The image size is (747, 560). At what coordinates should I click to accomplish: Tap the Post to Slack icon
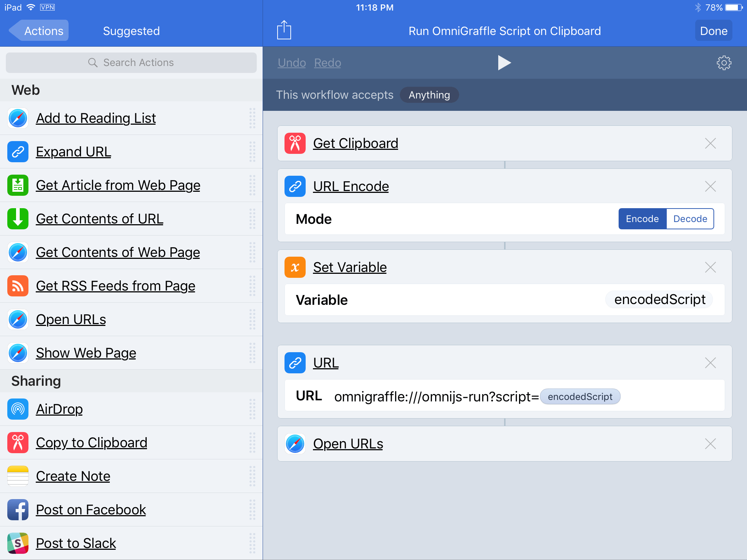pos(18,543)
